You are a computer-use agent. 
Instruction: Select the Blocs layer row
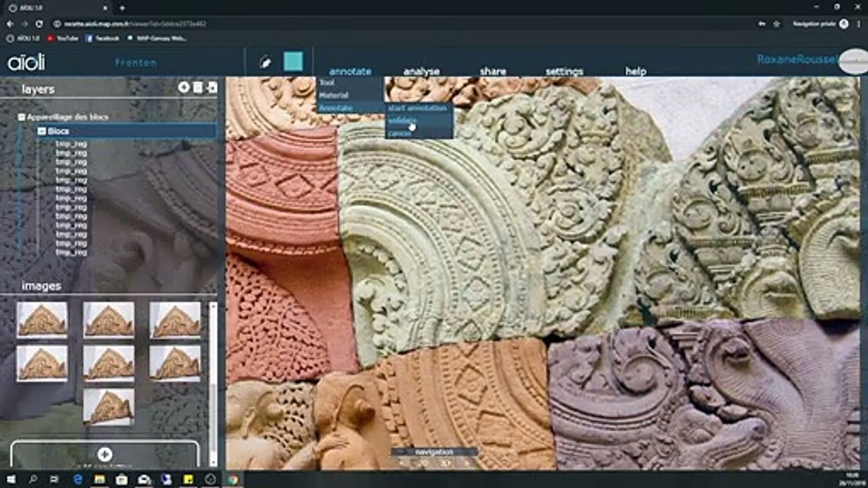coord(127,131)
